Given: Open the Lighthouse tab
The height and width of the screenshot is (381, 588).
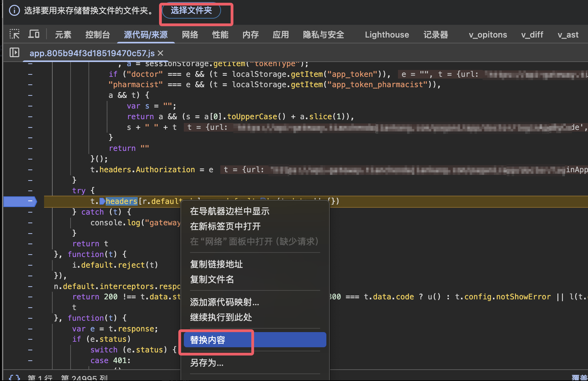Looking at the screenshot, I should tap(387, 35).
